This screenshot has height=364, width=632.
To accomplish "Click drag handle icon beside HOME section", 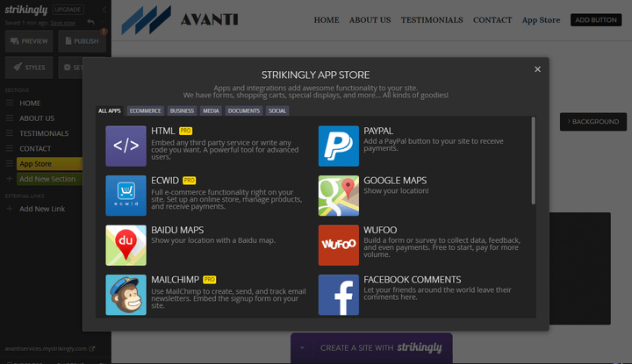I will 10,103.
